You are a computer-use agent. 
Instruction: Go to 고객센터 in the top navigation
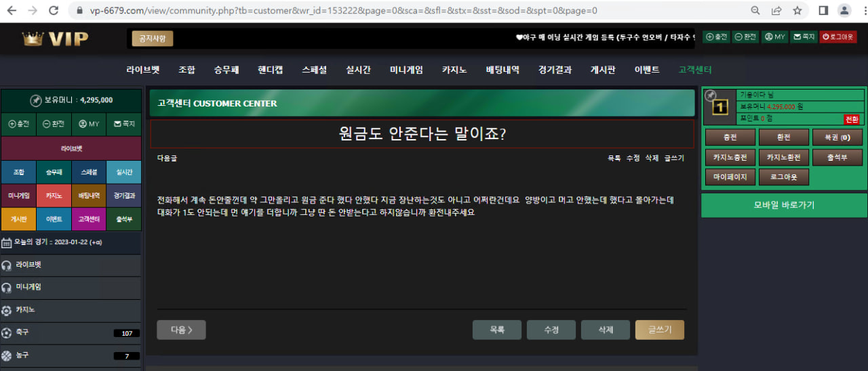(x=695, y=70)
